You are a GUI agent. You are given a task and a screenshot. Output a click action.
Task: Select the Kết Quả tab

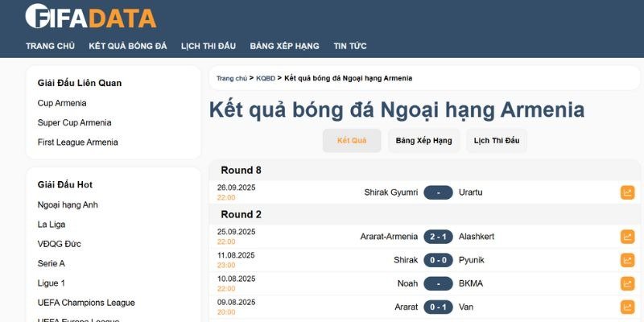tap(352, 141)
